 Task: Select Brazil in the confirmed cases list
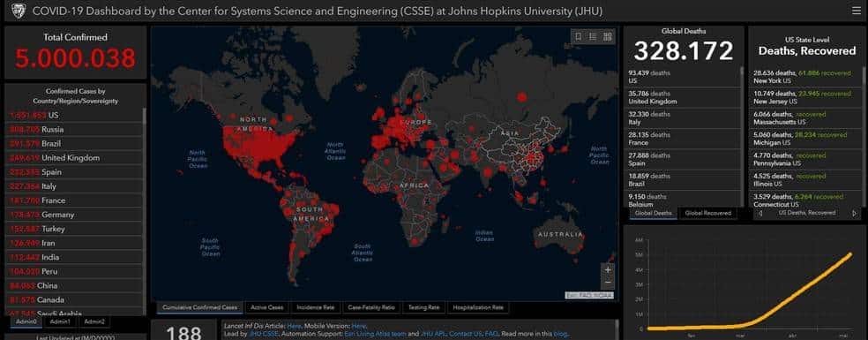pyautogui.click(x=74, y=144)
